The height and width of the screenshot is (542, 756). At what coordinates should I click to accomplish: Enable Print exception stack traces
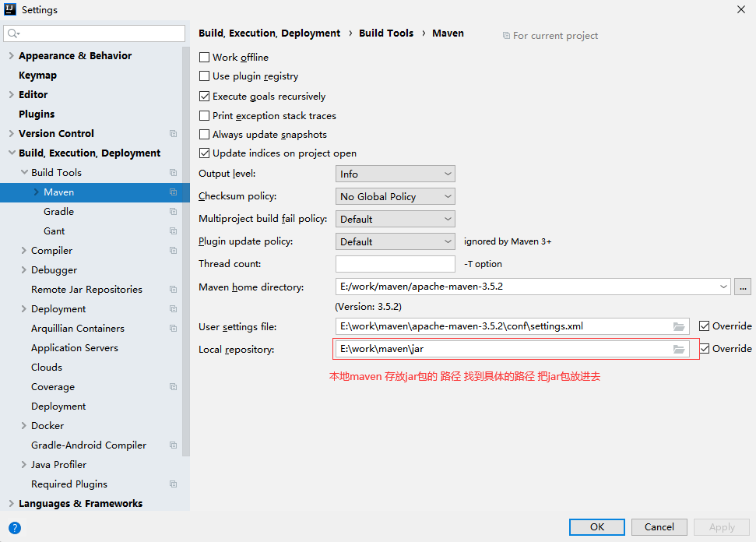coord(205,116)
